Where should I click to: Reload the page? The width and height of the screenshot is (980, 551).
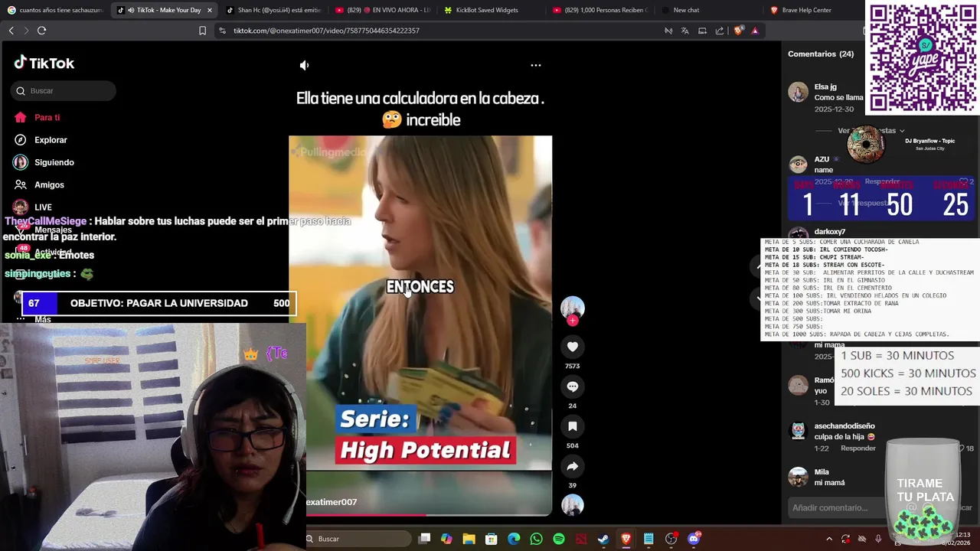42,31
